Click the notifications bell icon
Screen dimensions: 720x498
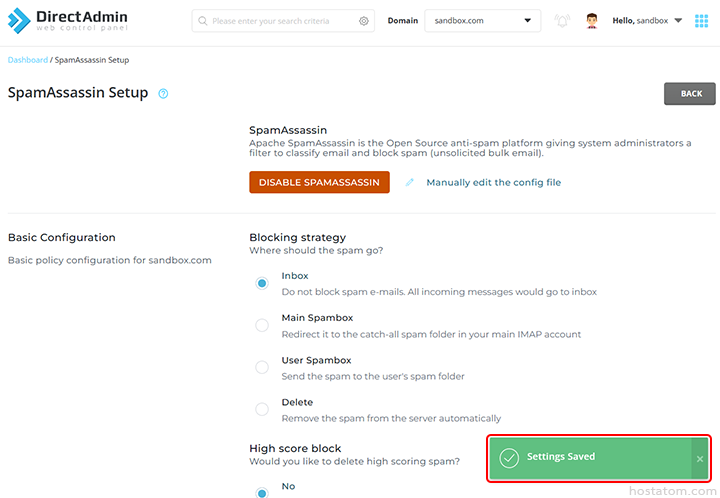pos(562,21)
